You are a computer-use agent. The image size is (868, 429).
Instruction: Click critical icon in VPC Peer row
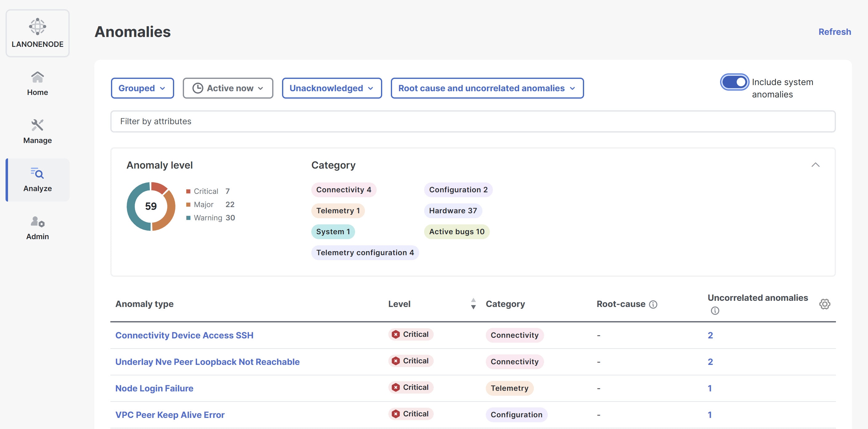[395, 414]
